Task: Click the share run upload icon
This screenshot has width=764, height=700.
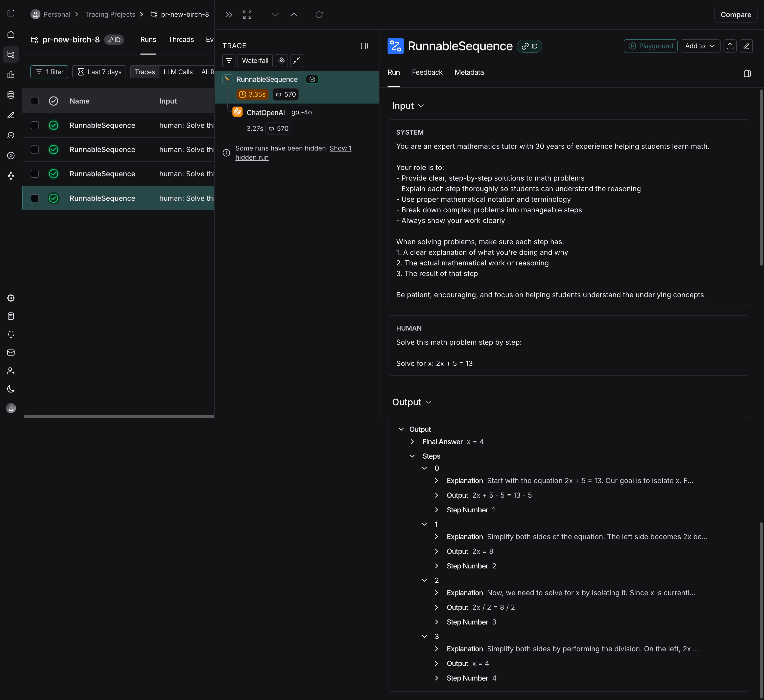Action: pyautogui.click(x=730, y=46)
